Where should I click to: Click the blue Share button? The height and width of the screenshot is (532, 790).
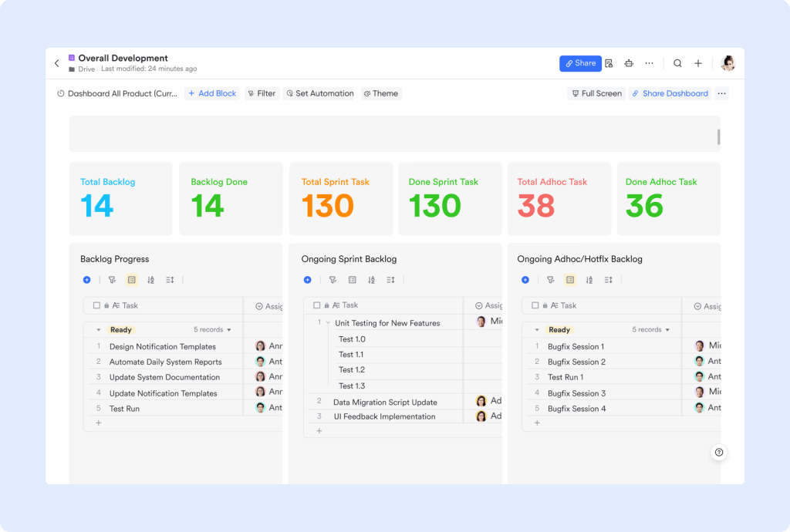click(580, 63)
